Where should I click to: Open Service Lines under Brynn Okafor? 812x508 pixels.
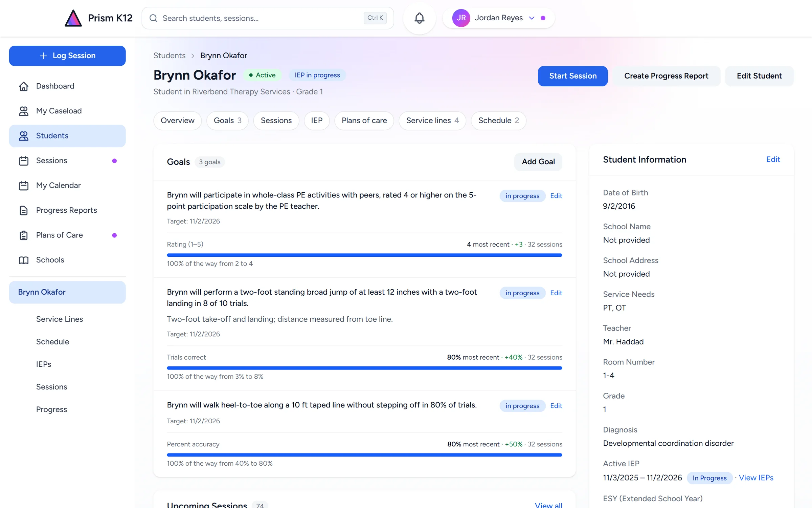pyautogui.click(x=60, y=319)
